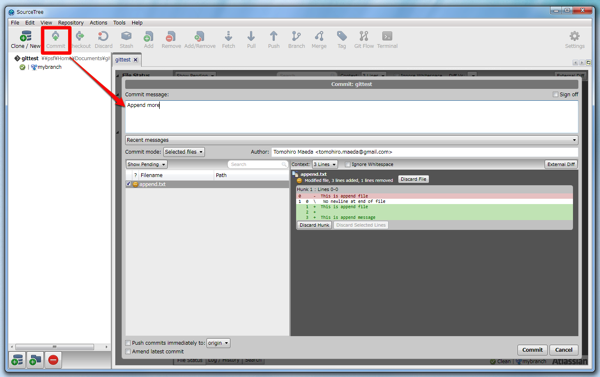600x377 pixels.
Task: Click the Stash toolbar icon
Action: point(126,39)
